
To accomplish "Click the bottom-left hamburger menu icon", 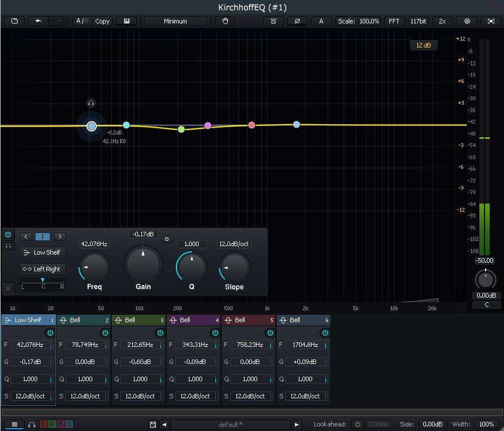I will click(x=14, y=424).
